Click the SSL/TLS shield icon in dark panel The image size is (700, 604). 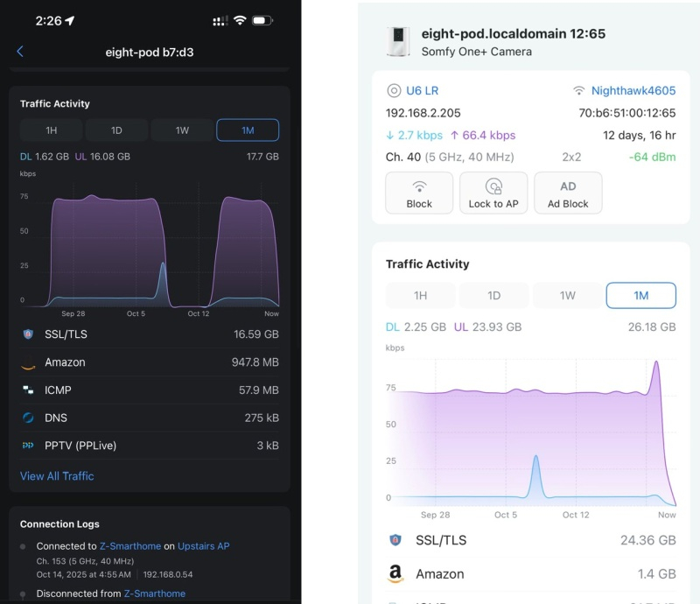pyautogui.click(x=28, y=334)
